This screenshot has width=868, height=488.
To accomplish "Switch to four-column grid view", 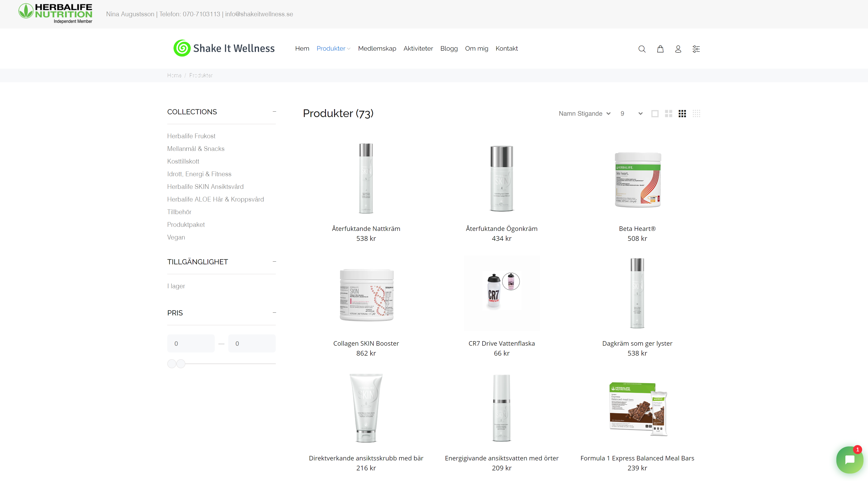I will coord(696,114).
